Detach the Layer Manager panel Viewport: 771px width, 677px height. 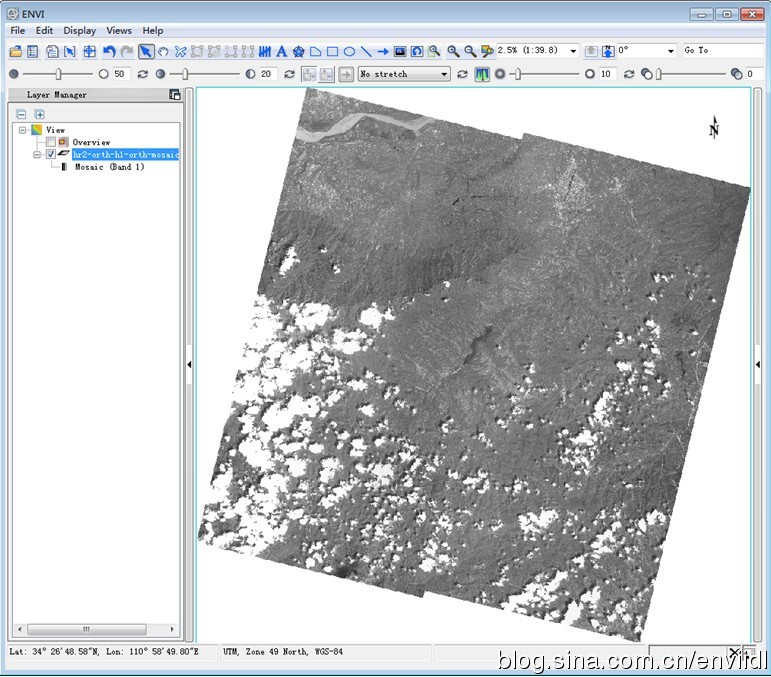click(175, 95)
